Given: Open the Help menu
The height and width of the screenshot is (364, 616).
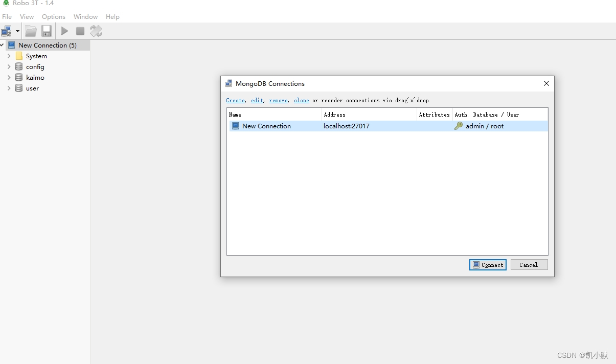Looking at the screenshot, I should (112, 16).
